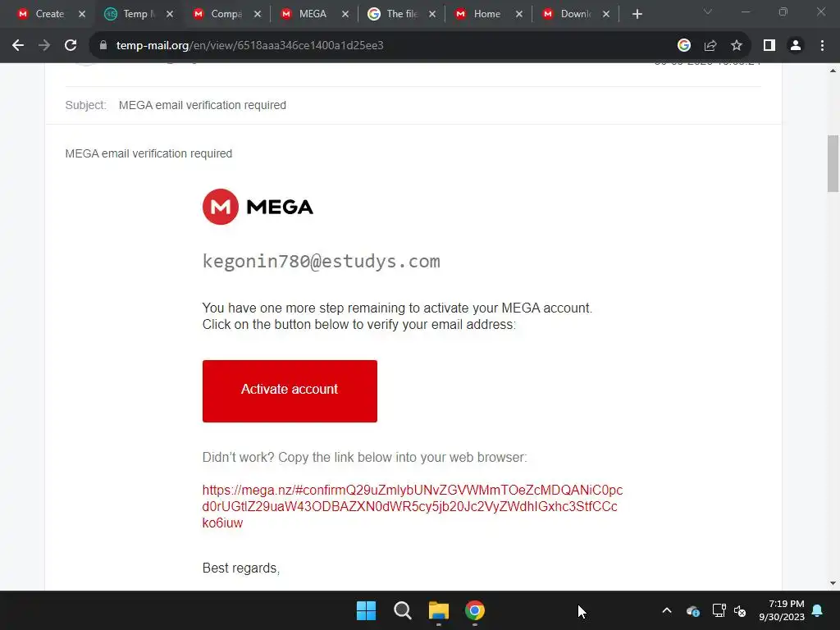Open Chrome three-dot menu
840x630 pixels.
tap(822, 46)
